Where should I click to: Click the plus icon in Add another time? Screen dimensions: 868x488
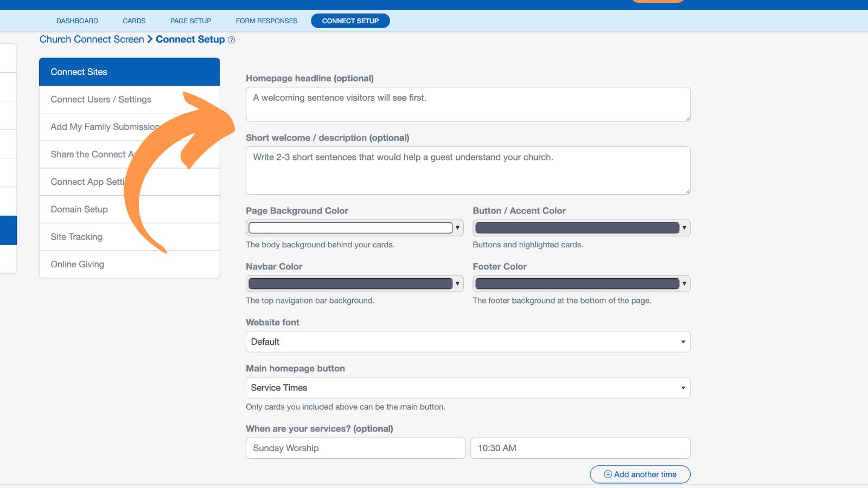[x=608, y=474]
